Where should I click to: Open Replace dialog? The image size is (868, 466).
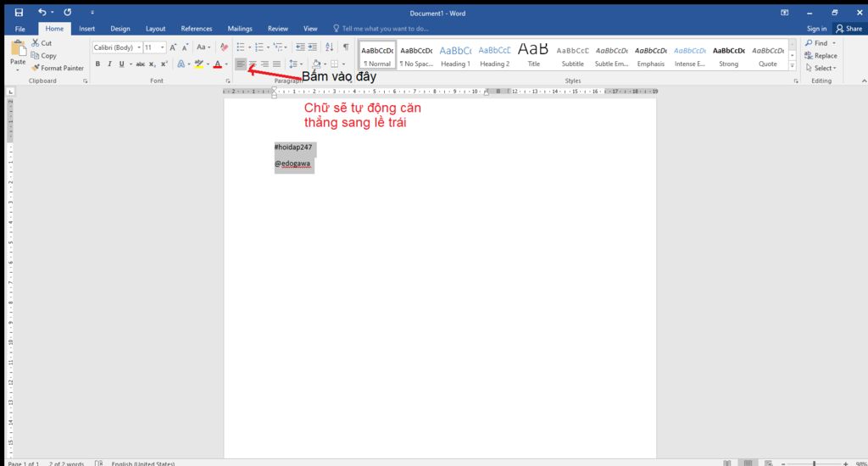point(821,55)
